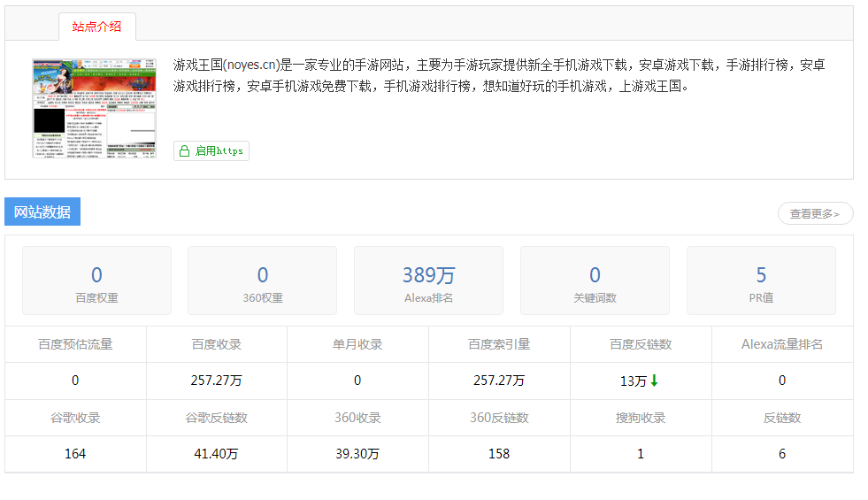Click the value 6 under 反链数
This screenshot has width=868, height=500.
point(782,454)
